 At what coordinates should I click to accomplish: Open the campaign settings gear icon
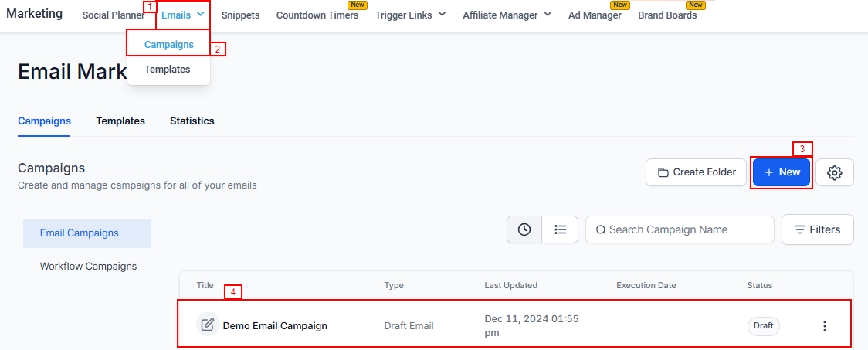834,172
